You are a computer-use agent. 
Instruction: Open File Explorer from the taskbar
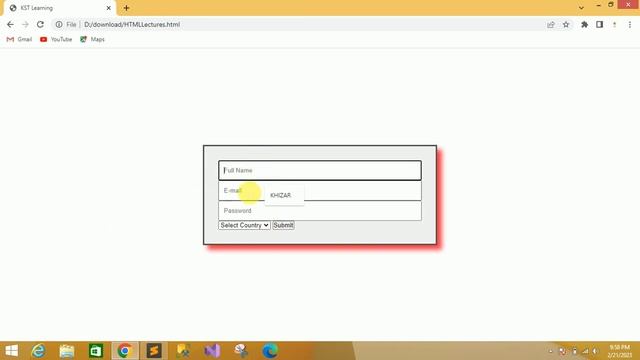coord(67,351)
